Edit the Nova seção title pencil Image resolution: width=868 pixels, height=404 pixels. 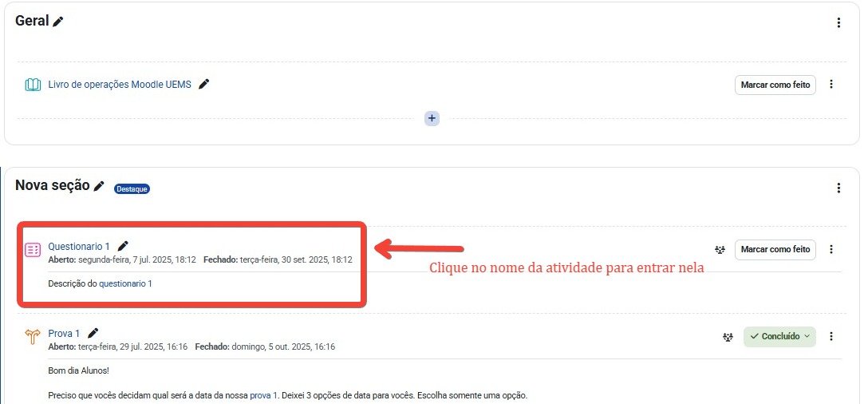[x=99, y=186]
